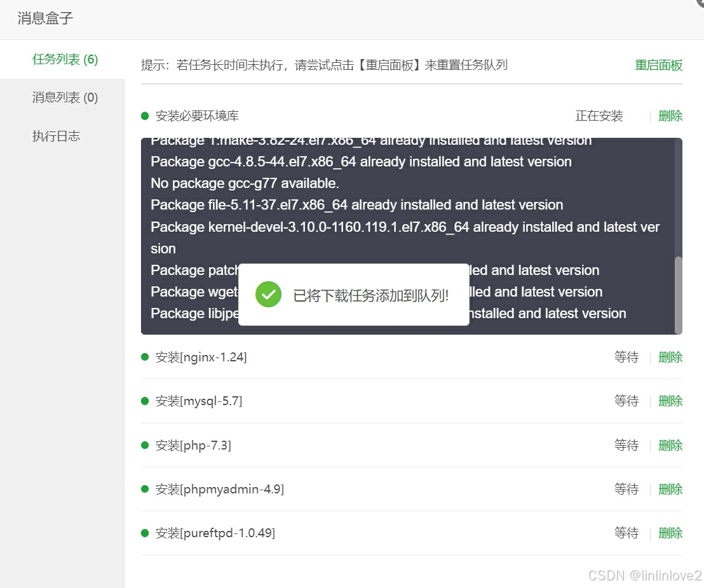Click the log output scrollbar thumb

[x=679, y=295]
